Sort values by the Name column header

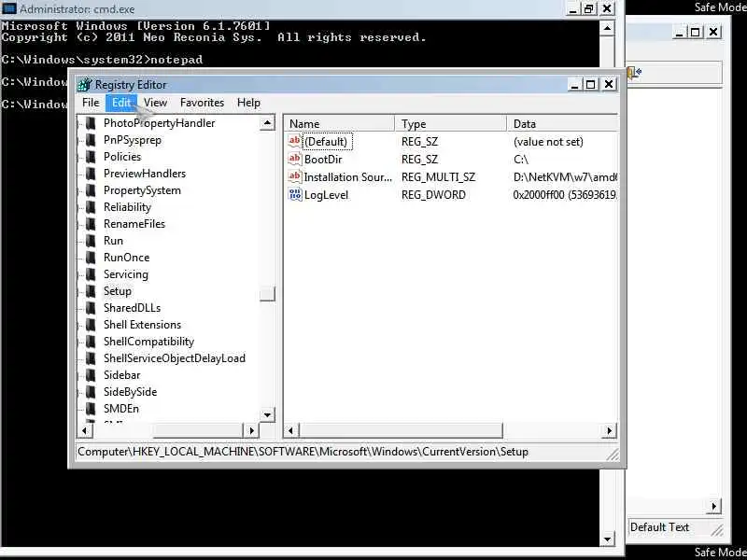point(340,124)
